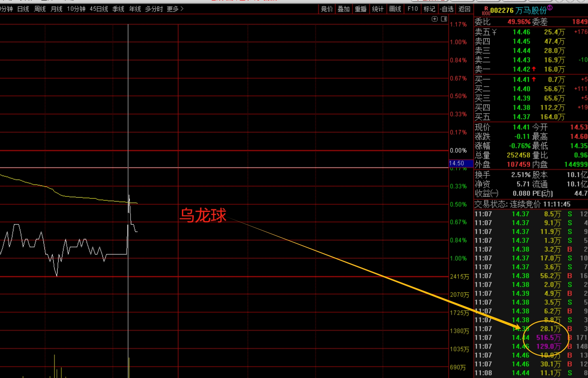
Task: Click the 最高 value 14.60
Action: click(579, 136)
